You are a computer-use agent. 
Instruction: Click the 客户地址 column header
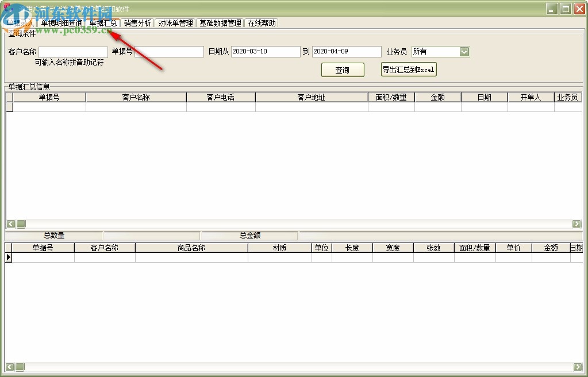(x=312, y=97)
